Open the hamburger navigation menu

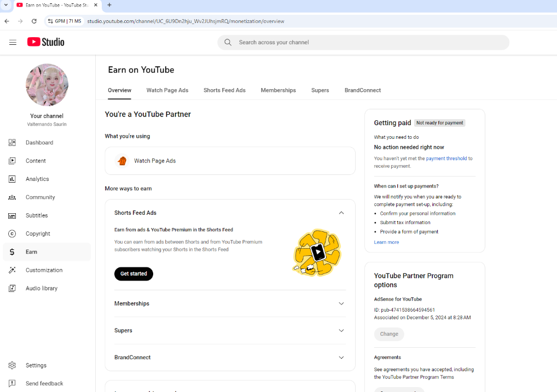(13, 42)
